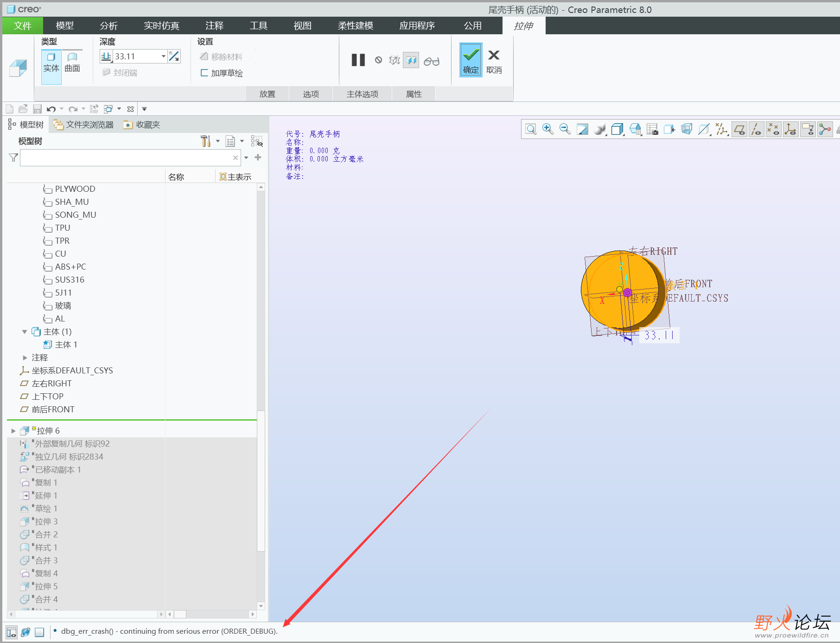Image resolution: width=840 pixels, height=643 pixels.
Task: Open the windows list dropdown arrow
Action: (119, 109)
